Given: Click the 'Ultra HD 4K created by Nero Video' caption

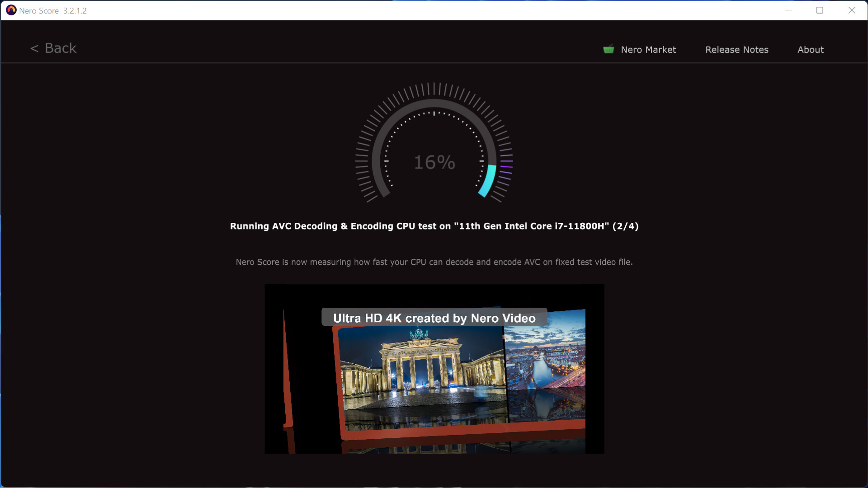Looking at the screenshot, I should 434,318.
